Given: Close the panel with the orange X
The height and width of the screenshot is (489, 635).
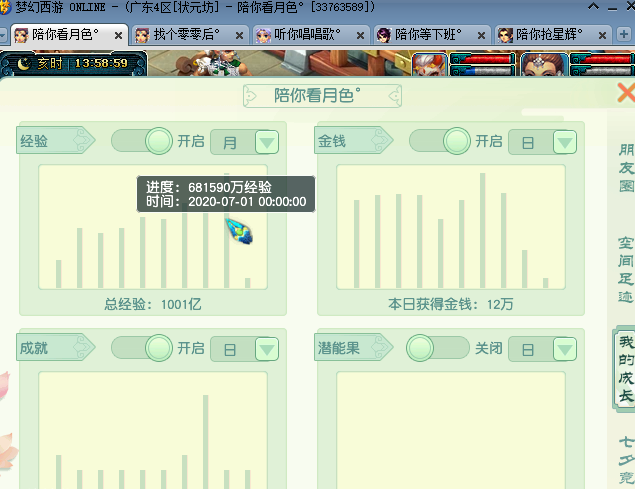Looking at the screenshot, I should [626, 94].
